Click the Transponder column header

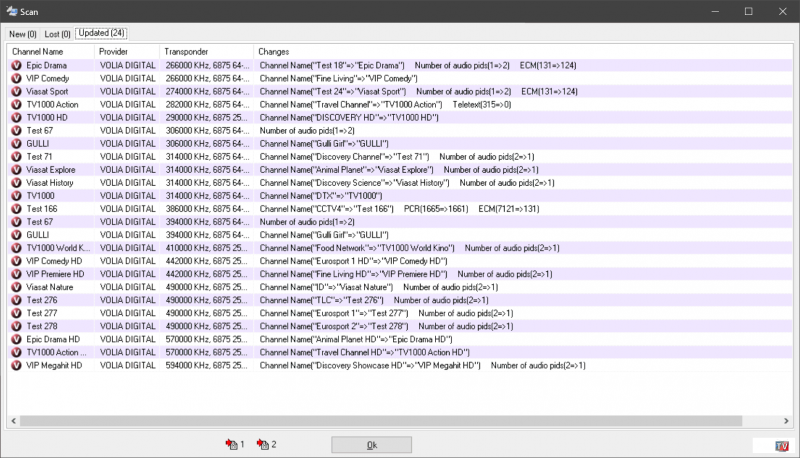[205, 51]
